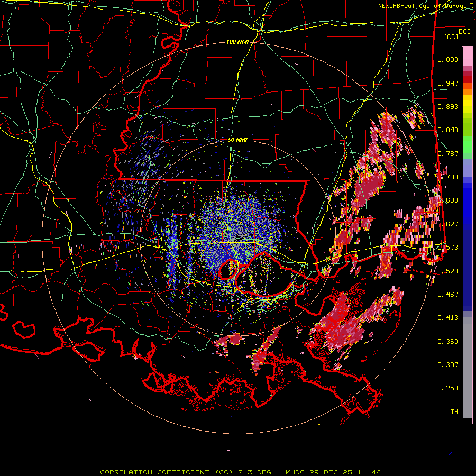Click the 50 NMI range ring label
The height and width of the screenshot is (476, 476).
click(237, 140)
